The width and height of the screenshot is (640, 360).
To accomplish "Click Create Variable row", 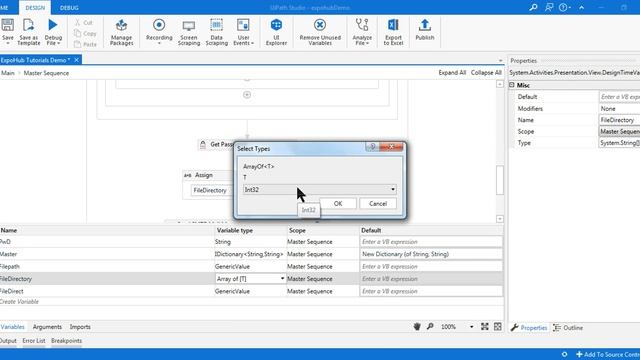I will tap(20, 302).
